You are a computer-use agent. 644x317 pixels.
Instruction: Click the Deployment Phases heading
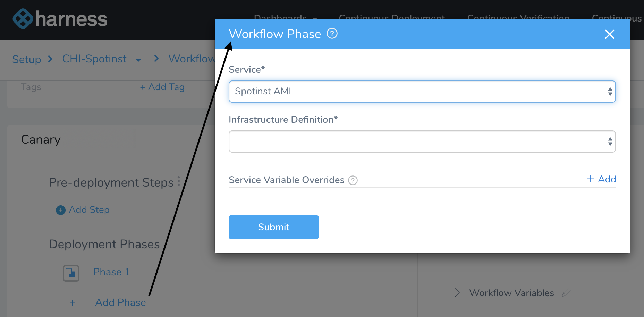[104, 244]
